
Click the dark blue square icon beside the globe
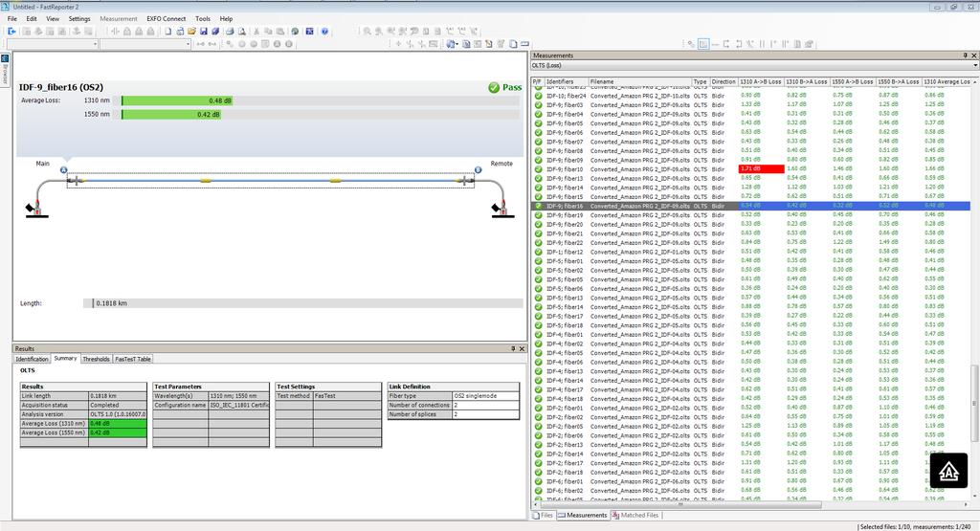point(309,32)
